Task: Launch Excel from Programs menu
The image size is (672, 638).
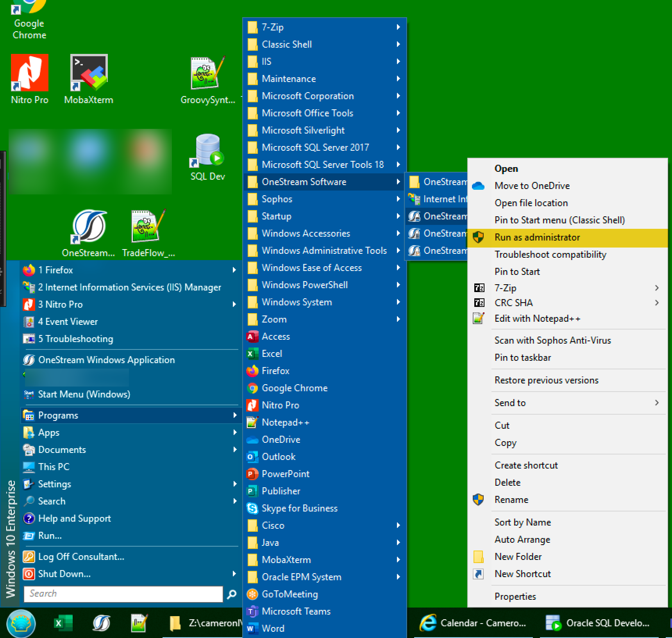Action: pos(325,354)
